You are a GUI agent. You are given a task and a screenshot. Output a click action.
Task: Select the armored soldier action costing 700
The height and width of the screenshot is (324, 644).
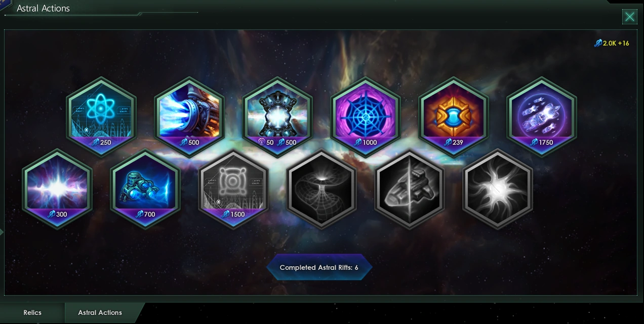pos(145,189)
